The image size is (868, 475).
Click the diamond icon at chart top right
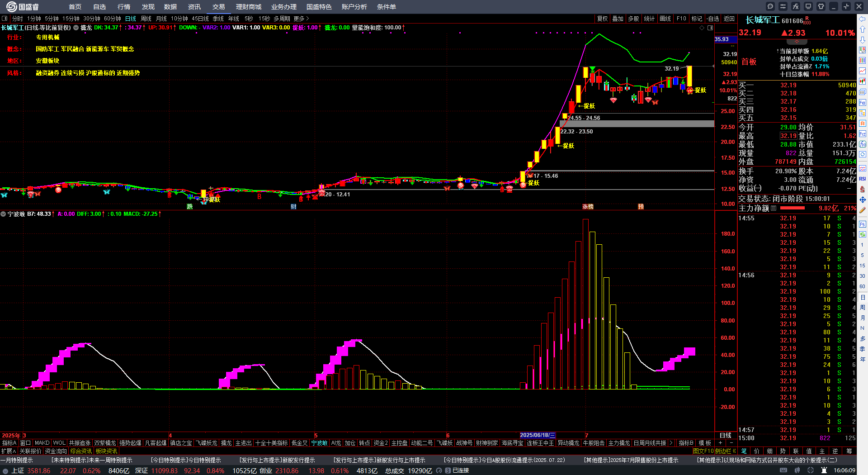coord(702,28)
